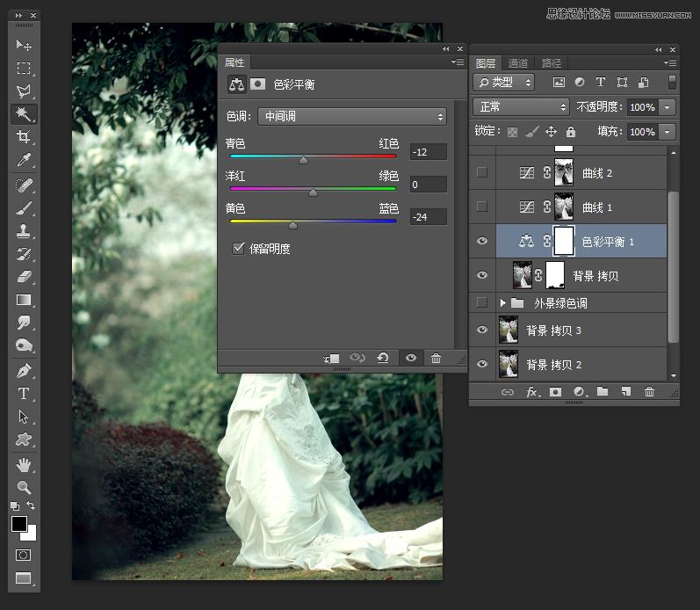Open the fill dropdown arrow
700x610 pixels.
[668, 132]
